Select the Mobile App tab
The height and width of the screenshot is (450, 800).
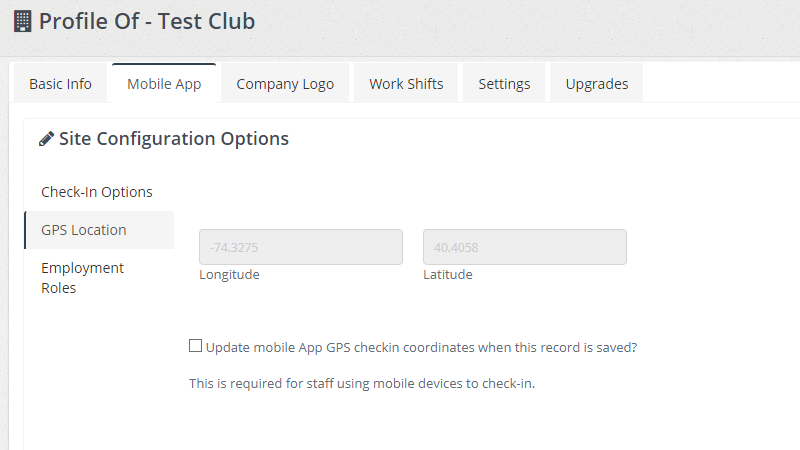164,84
